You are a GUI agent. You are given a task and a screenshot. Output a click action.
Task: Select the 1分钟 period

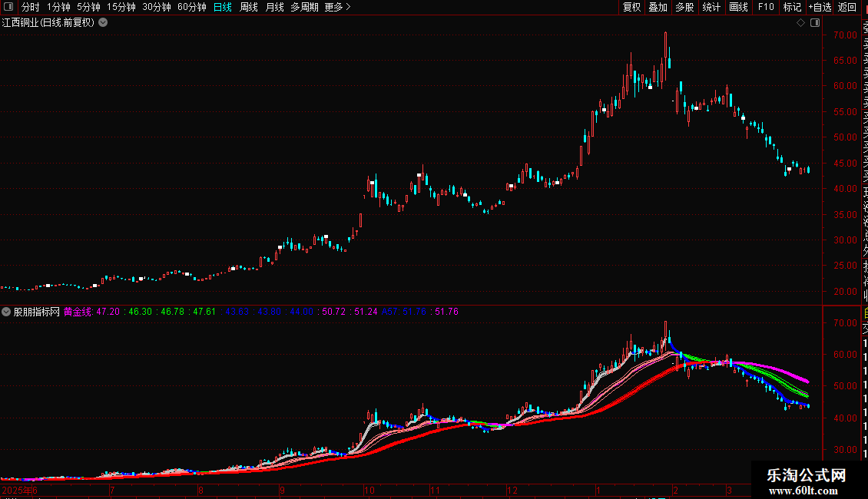tap(58, 7)
